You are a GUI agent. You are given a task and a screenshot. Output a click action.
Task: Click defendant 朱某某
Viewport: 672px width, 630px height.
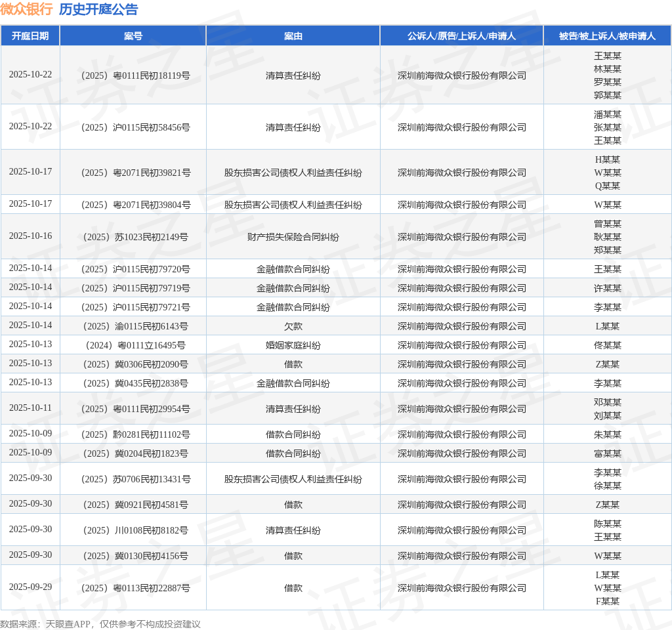pyautogui.click(x=607, y=434)
